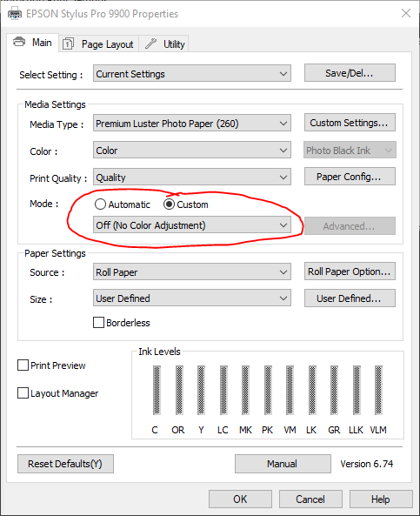Click the User Defined... button
420x516 pixels.
350,298
